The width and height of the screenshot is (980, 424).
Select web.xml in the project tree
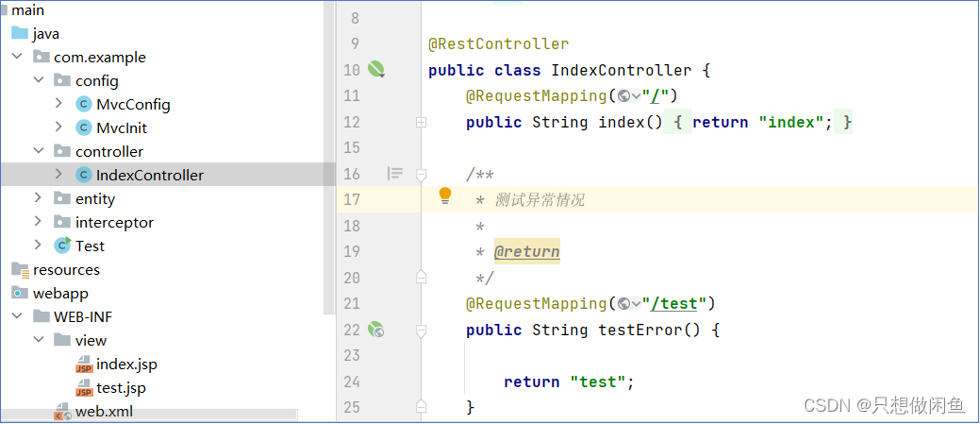(x=105, y=412)
